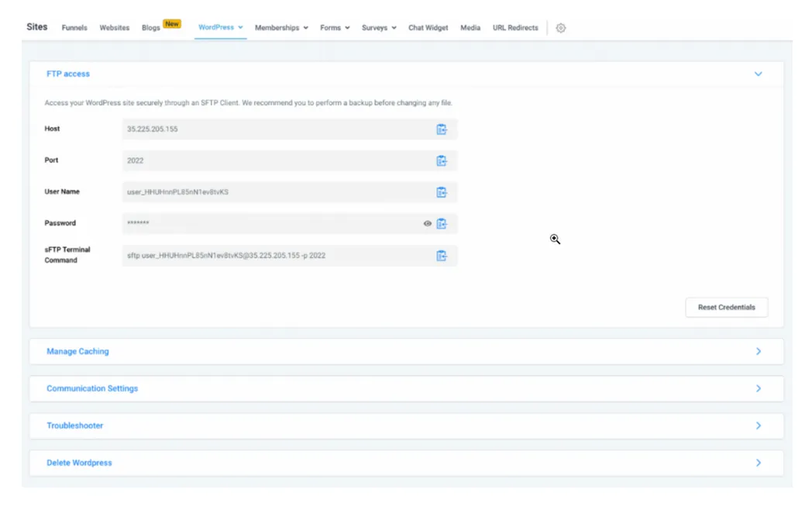Viewport: 812px width, 527px height.
Task: Click the Password label
Action: 60,223
